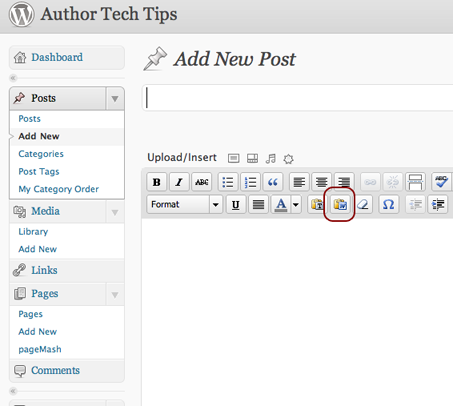Go to Posts submenu link

29,119
